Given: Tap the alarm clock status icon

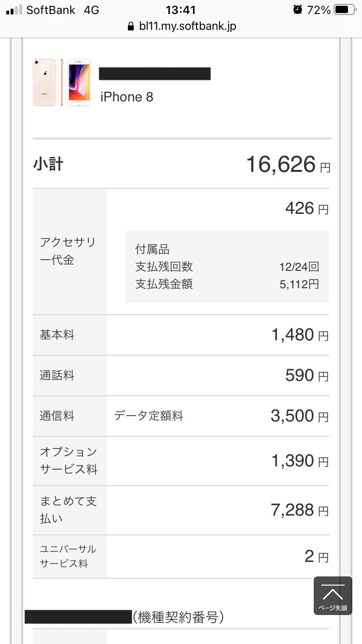Looking at the screenshot, I should (298, 10).
